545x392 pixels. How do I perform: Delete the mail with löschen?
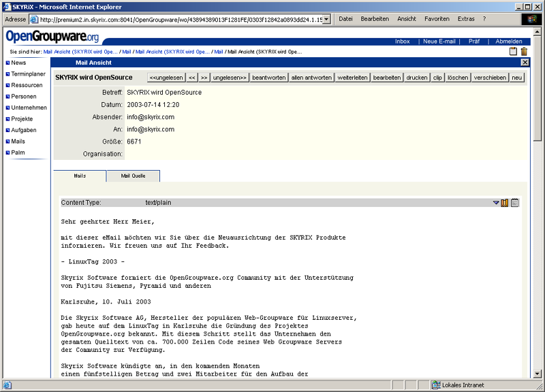coord(458,78)
